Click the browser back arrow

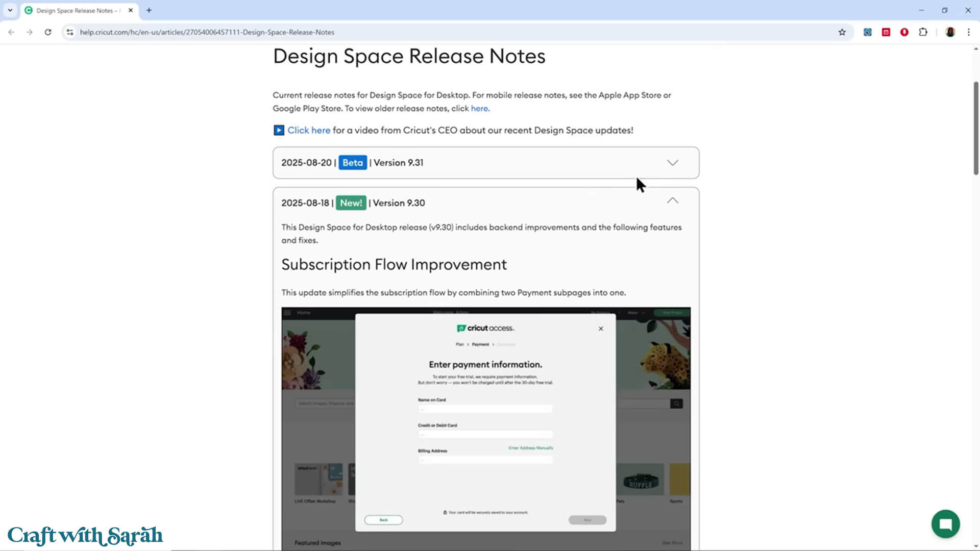[11, 32]
